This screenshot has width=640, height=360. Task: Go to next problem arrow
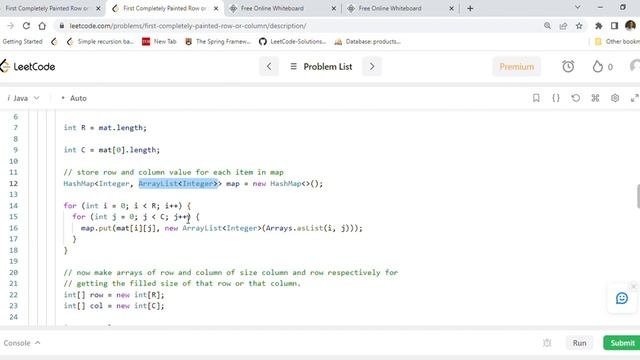pos(372,67)
